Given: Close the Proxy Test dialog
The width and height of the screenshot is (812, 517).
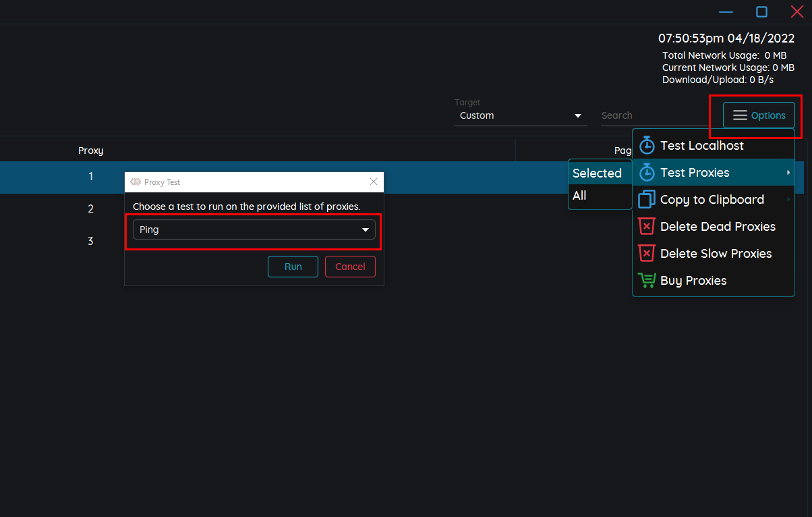Looking at the screenshot, I should 374,182.
